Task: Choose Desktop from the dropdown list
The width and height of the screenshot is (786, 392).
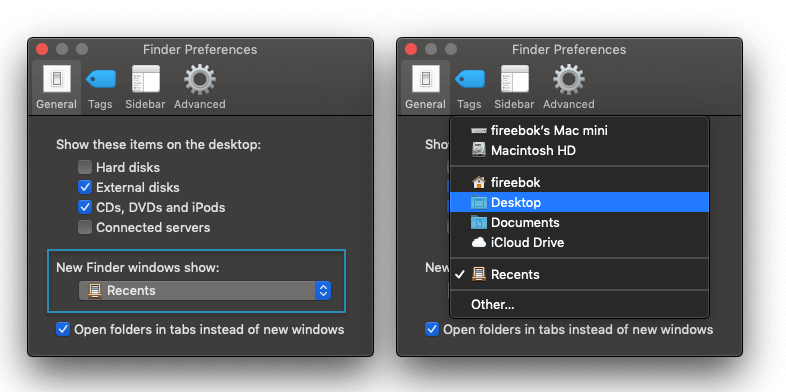Action: [579, 203]
